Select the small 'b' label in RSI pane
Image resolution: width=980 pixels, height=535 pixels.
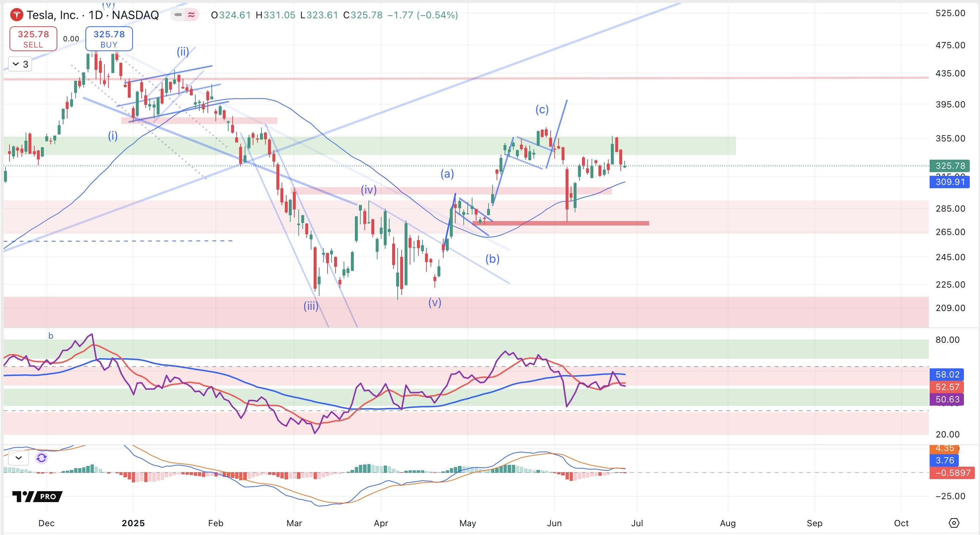pyautogui.click(x=51, y=336)
